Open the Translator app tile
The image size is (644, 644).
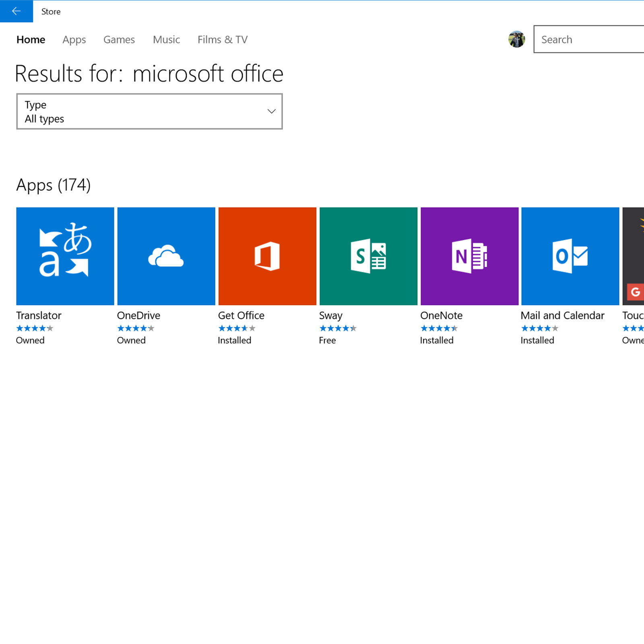65,256
